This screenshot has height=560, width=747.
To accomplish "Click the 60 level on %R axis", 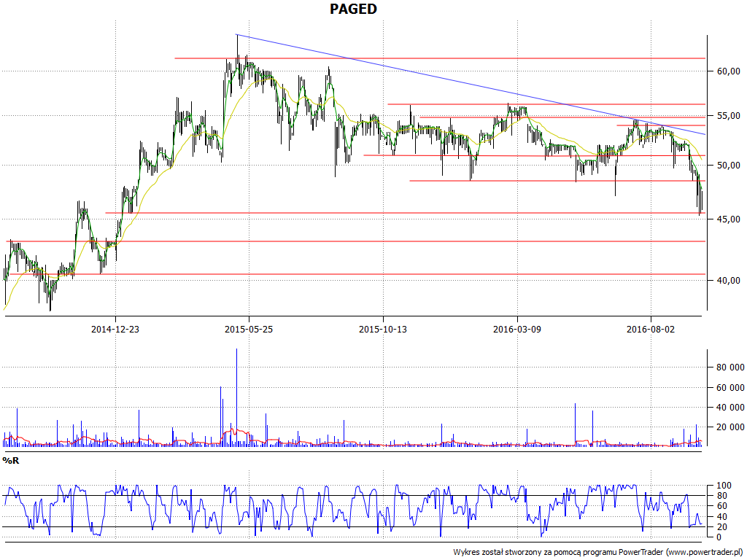I will (x=722, y=506).
